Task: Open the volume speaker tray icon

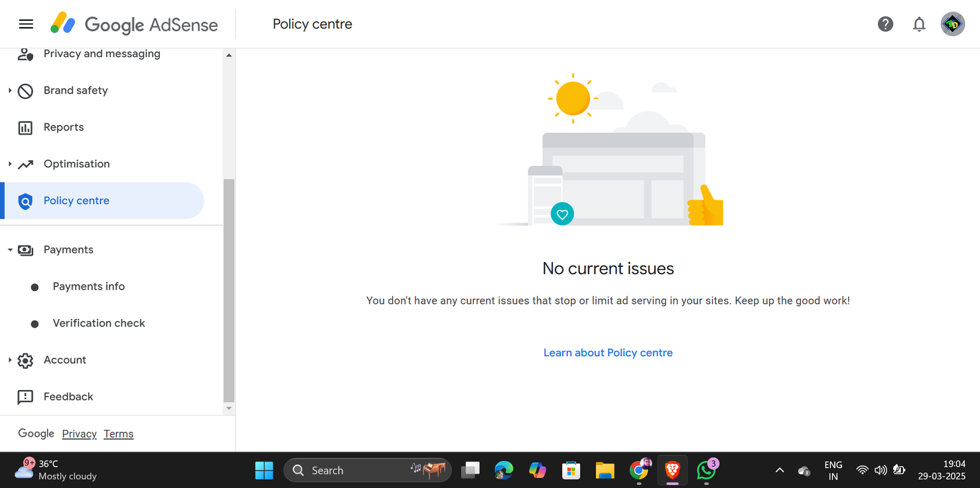Action: tap(880, 470)
